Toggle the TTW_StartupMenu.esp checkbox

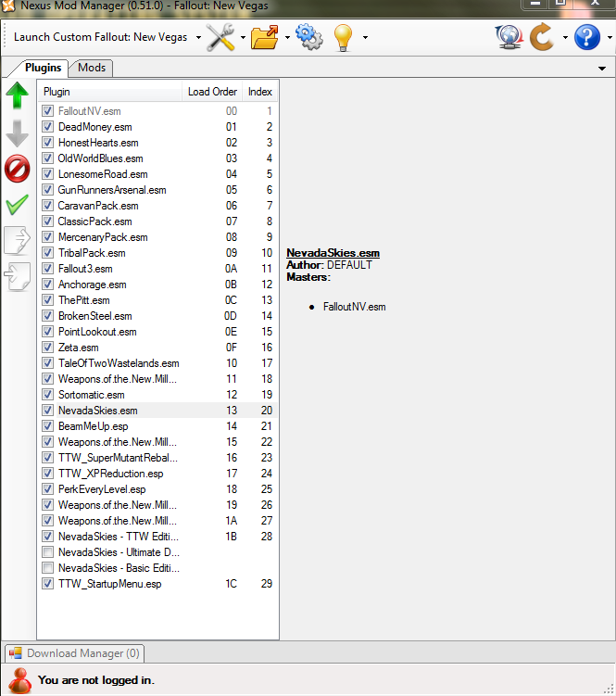(47, 584)
